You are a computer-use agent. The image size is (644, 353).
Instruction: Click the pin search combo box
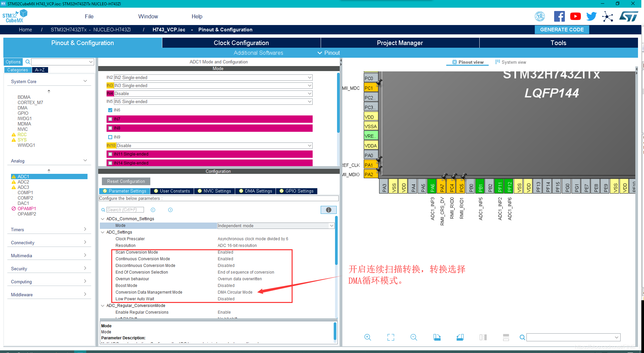pyautogui.click(x=573, y=337)
